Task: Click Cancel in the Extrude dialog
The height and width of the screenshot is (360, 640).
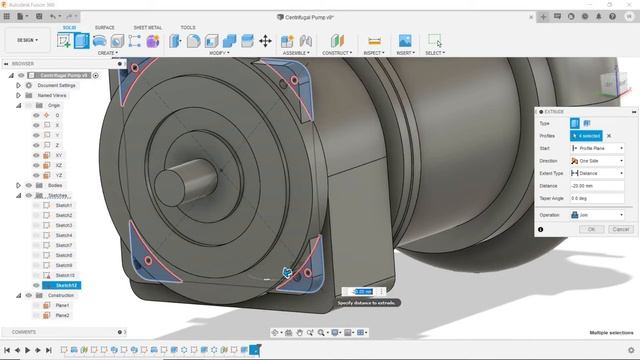Action: [620, 229]
